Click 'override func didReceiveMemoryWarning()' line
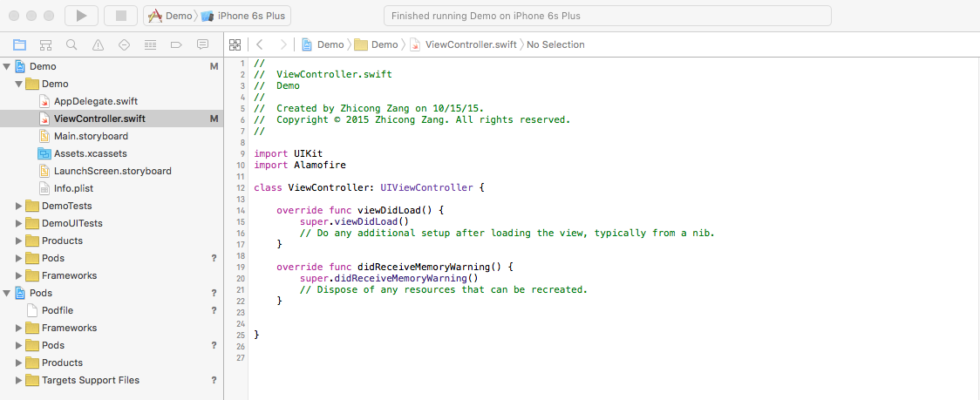The image size is (980, 400). point(395,267)
